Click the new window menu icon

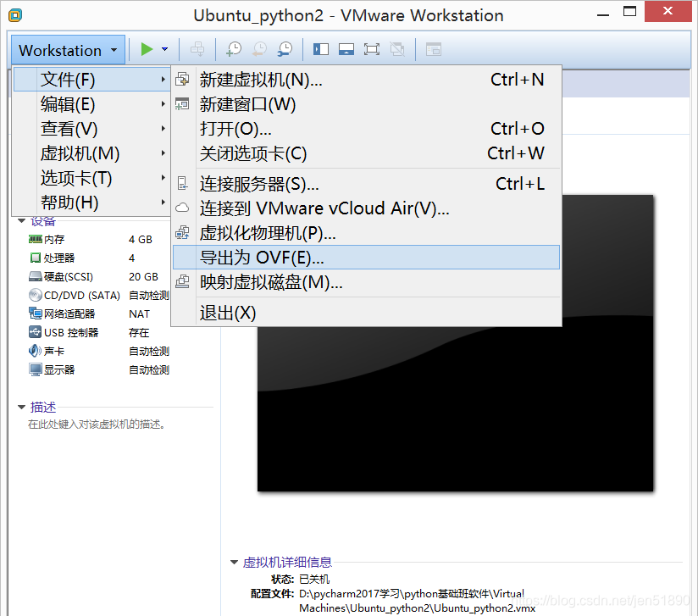(x=182, y=103)
